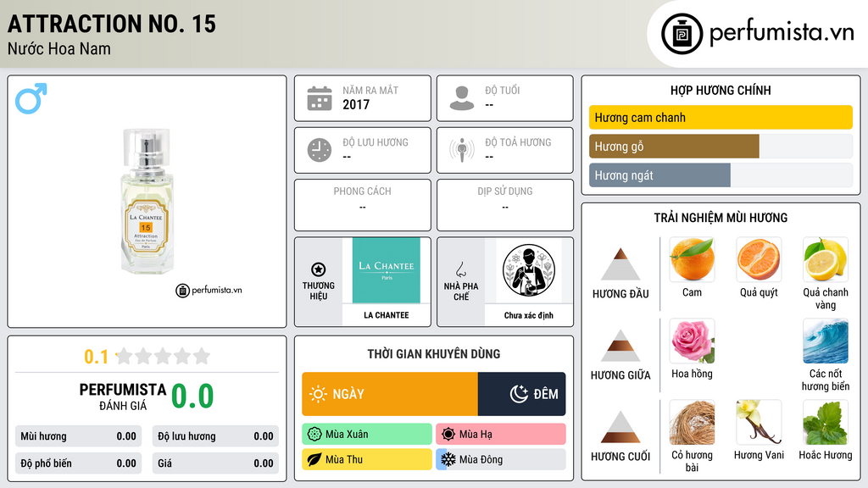Click the La Chantee teal brand logo
Screen dimensions: 868x488
coord(387,270)
